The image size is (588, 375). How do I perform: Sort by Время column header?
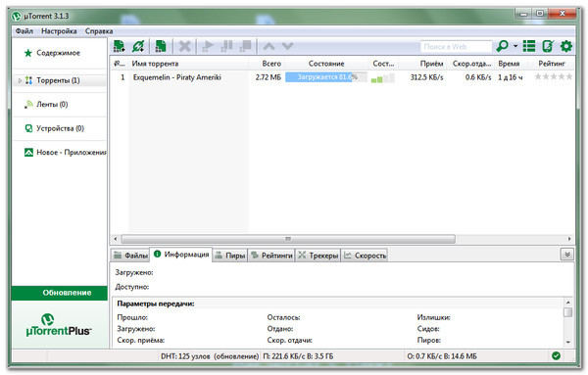tap(512, 64)
